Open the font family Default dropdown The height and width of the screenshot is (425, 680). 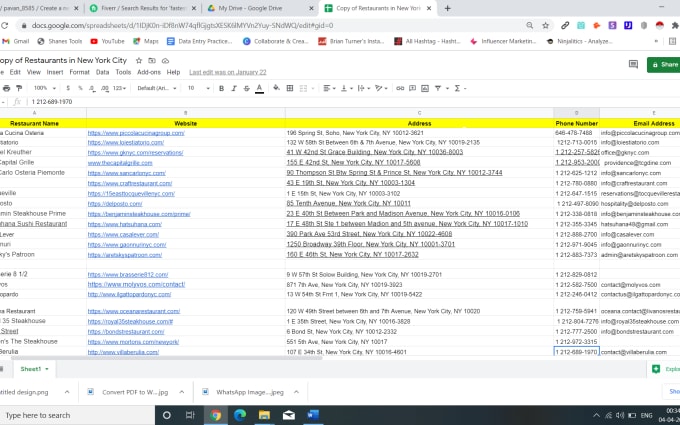click(x=157, y=88)
